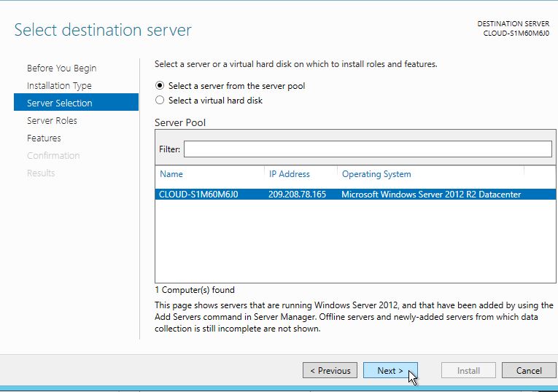Open the Features step
558x392 pixels.
pos(44,138)
